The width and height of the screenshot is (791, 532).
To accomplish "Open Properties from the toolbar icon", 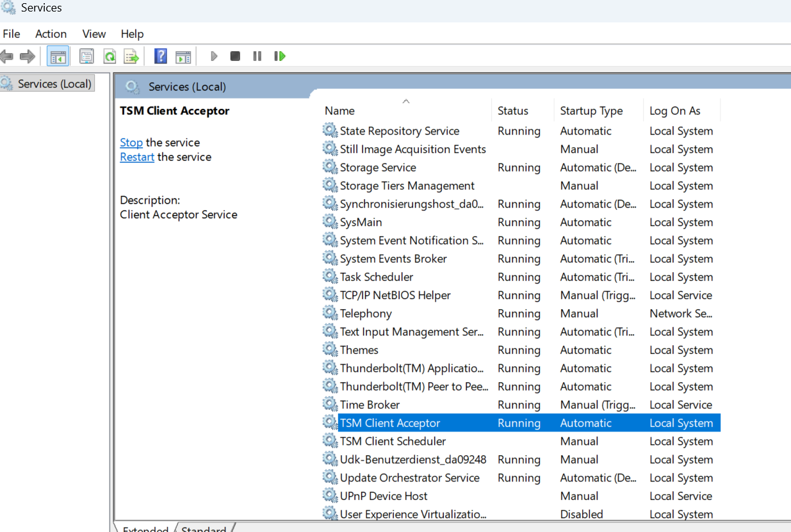I will (x=86, y=56).
